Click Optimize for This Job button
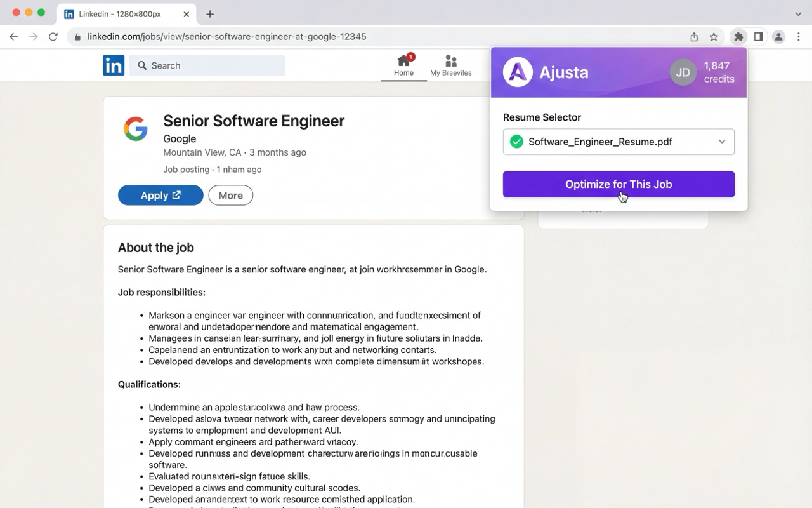The image size is (812, 508). pyautogui.click(x=619, y=184)
